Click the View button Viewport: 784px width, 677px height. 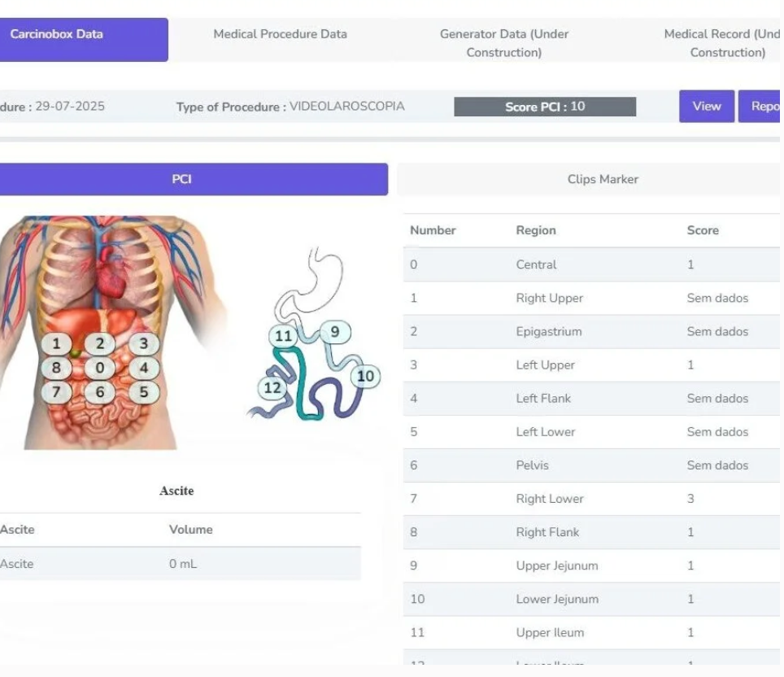tap(706, 107)
